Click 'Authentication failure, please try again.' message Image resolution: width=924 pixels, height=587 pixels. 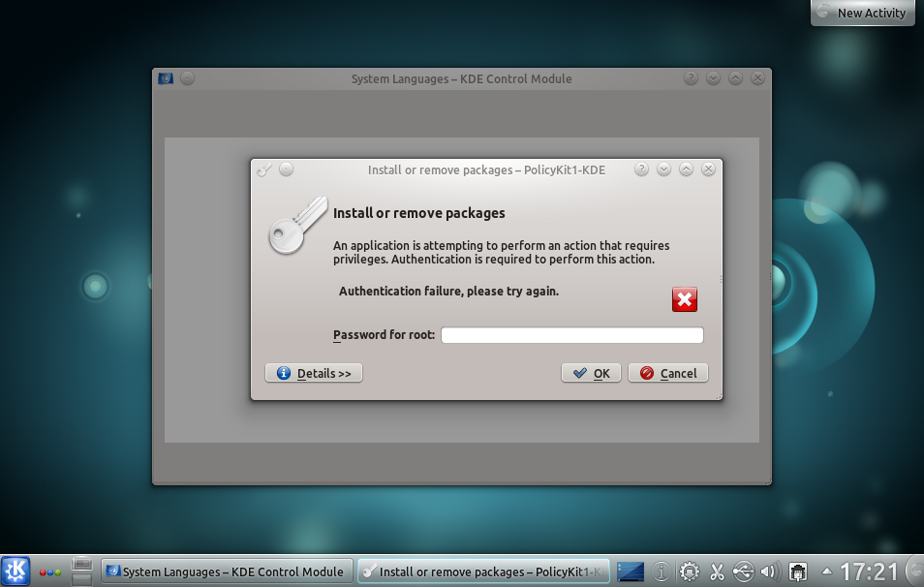point(448,292)
